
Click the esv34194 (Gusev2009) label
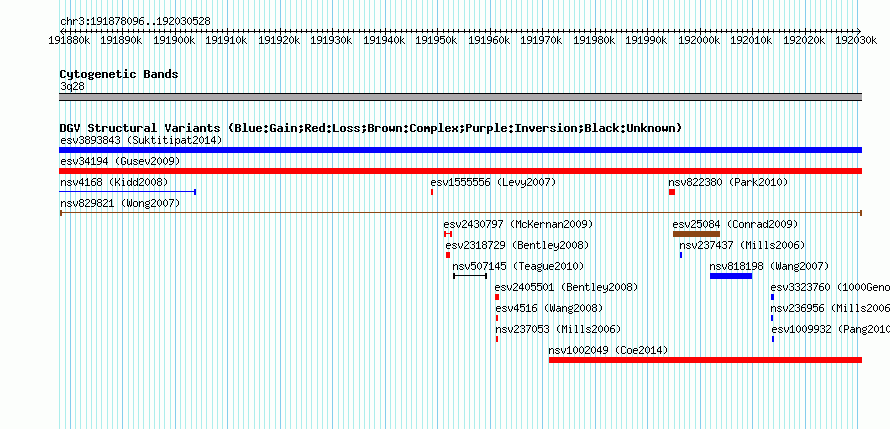[x=120, y=161]
